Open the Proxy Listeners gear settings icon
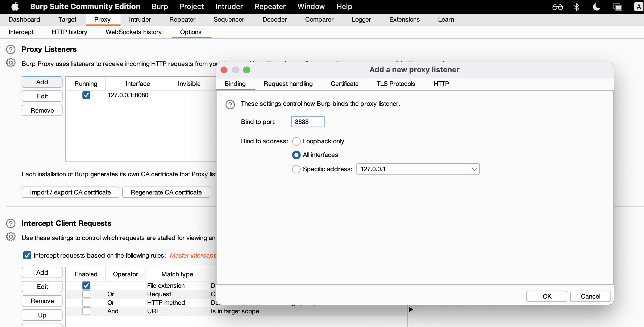This screenshot has width=644, height=327. 11,63
